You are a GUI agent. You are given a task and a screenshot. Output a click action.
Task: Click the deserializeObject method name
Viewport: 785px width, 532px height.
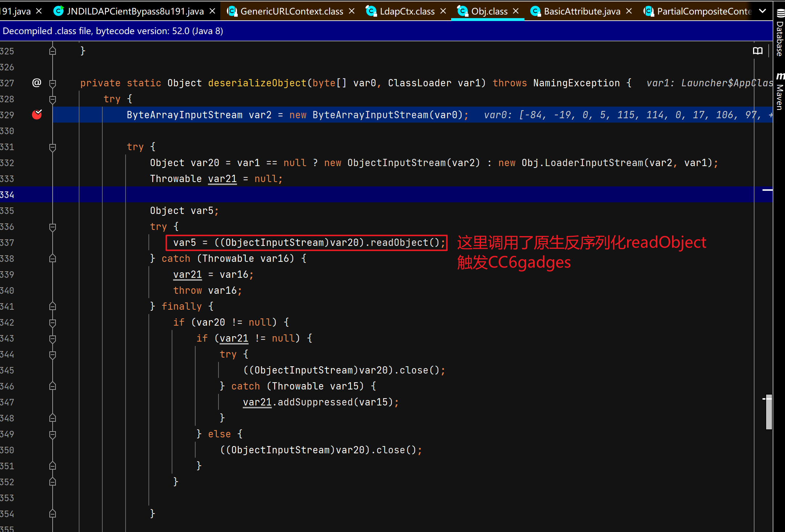point(257,83)
